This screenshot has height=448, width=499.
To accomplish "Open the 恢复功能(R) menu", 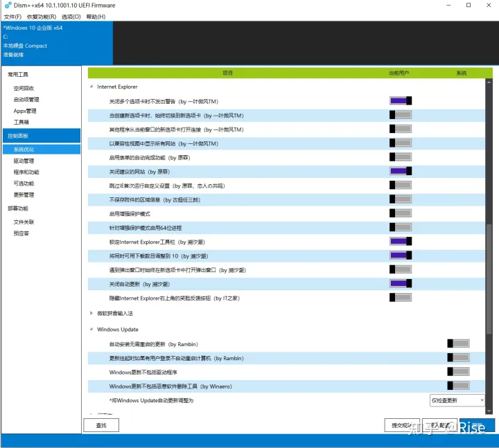I will click(x=42, y=17).
